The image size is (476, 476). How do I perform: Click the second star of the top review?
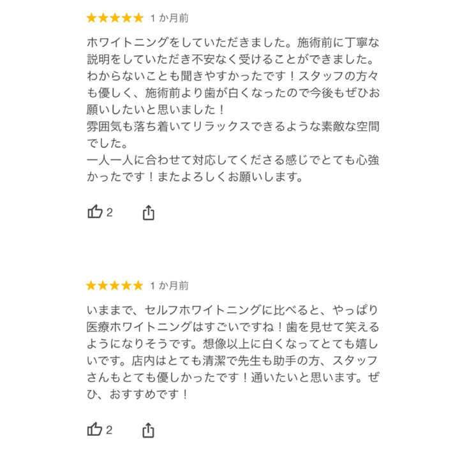103,18
